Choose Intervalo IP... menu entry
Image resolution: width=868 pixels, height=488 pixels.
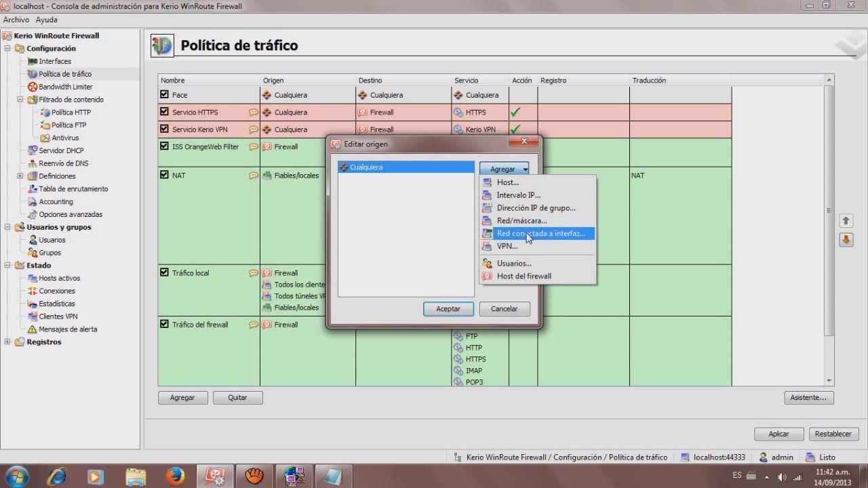(x=537, y=195)
